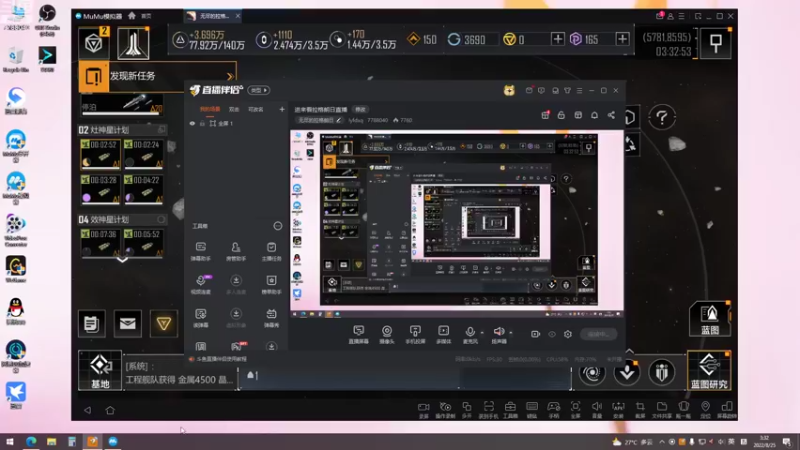Open the 蓝图 blueprint button

coord(710,318)
